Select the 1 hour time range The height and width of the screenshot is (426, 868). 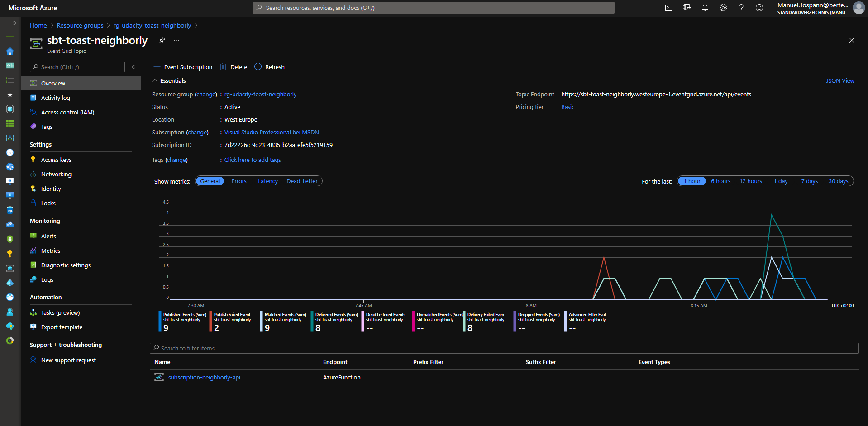[692, 181]
